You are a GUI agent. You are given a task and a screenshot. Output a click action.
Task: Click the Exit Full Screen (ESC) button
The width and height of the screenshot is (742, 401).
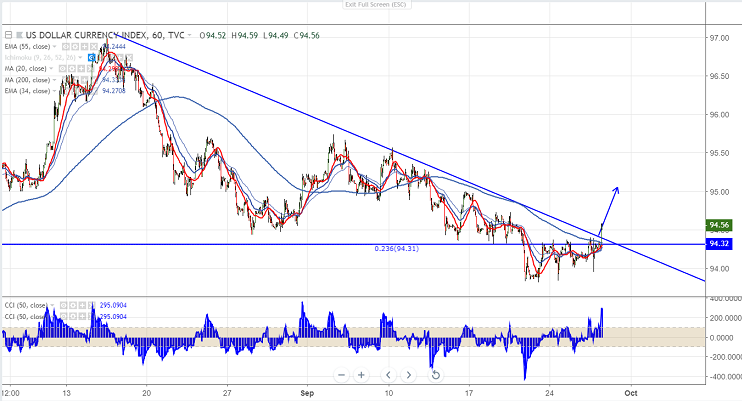375,4
